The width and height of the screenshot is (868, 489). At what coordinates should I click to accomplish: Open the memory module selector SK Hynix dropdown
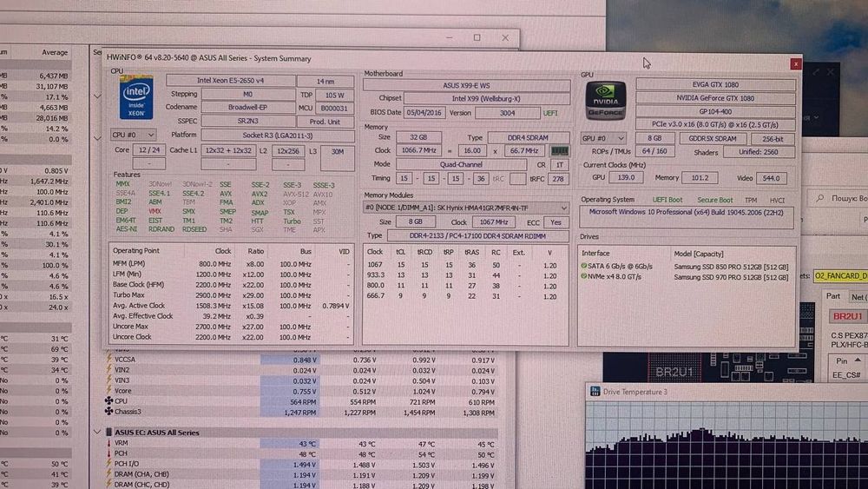pos(465,208)
